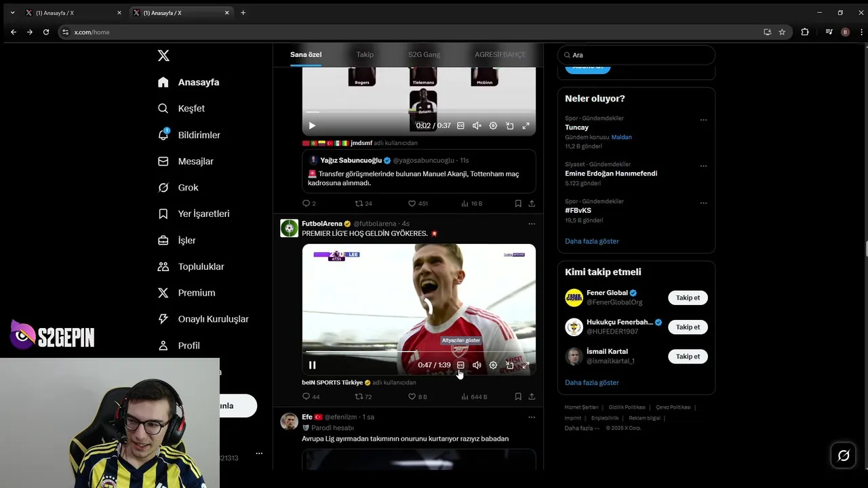Repost the tweet with 24 reposts
This screenshot has height=488, width=868.
pos(363,203)
